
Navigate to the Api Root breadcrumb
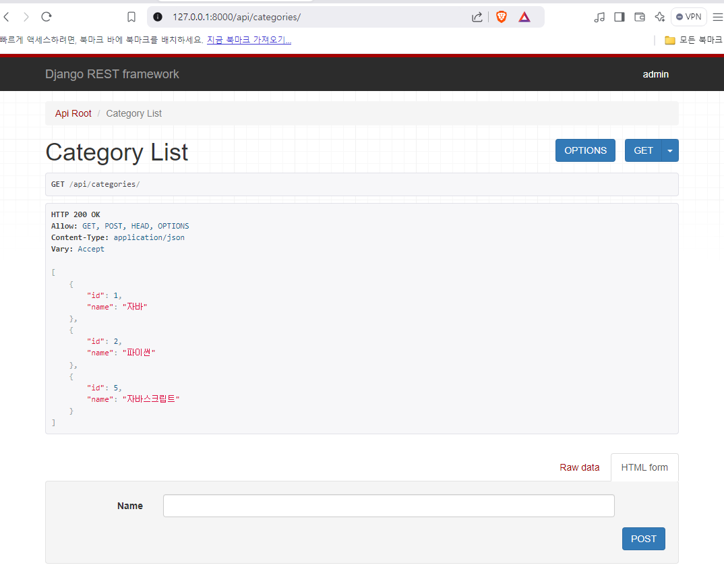coord(73,114)
